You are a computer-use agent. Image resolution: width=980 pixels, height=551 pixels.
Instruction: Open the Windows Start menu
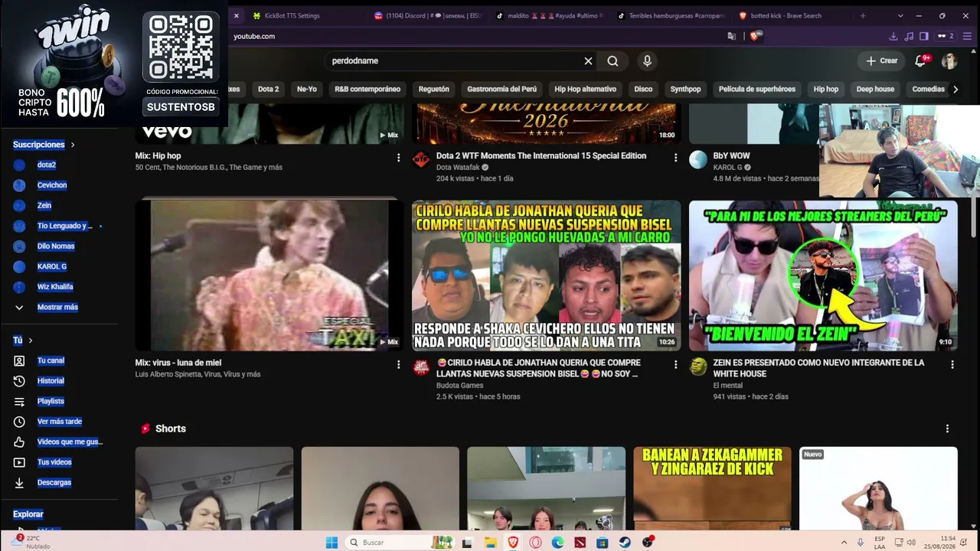332,543
